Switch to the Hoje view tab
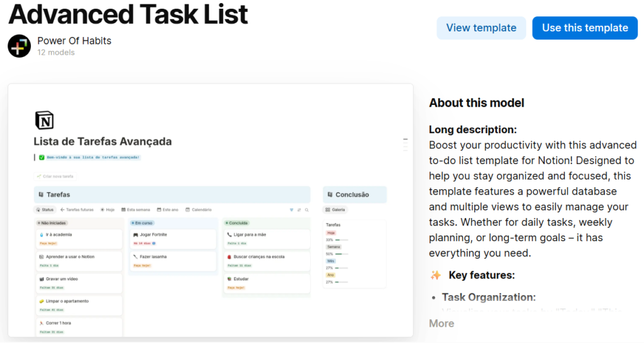The image size is (644, 343). [x=108, y=210]
